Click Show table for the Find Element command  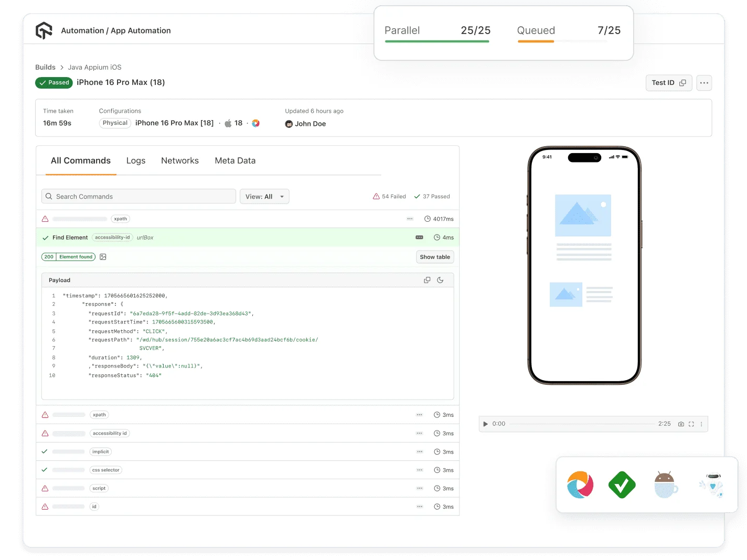tap(435, 256)
